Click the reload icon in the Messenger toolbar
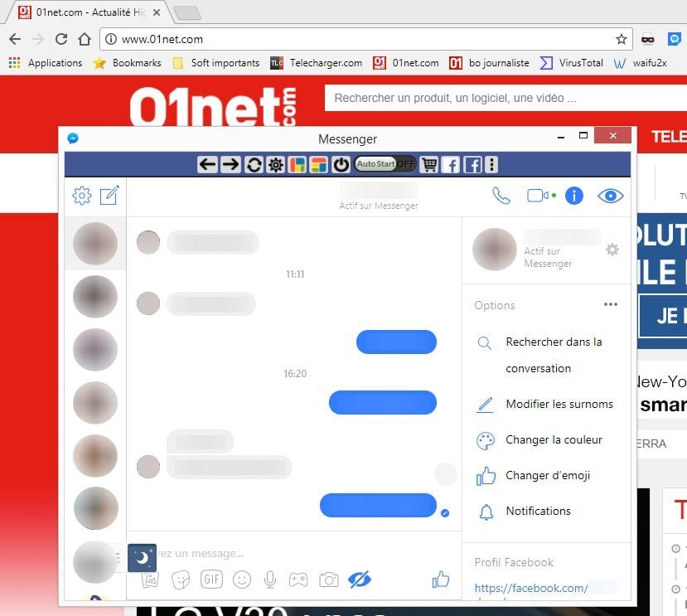The height and width of the screenshot is (616, 687). 254,164
